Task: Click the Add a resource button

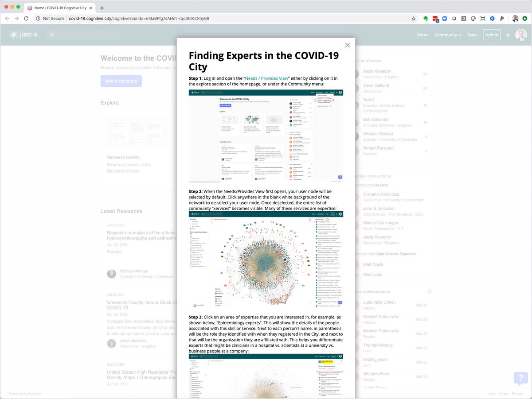Action: [121, 81]
